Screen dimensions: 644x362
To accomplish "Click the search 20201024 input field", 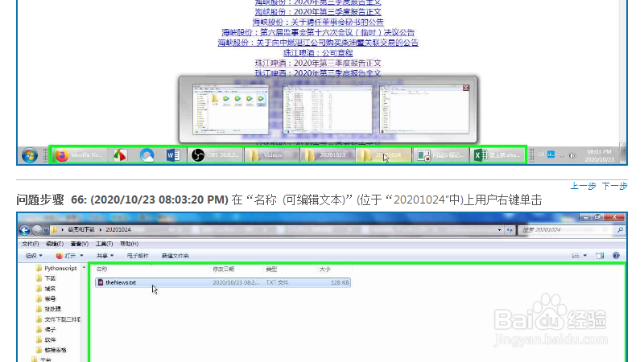I will tap(567, 230).
